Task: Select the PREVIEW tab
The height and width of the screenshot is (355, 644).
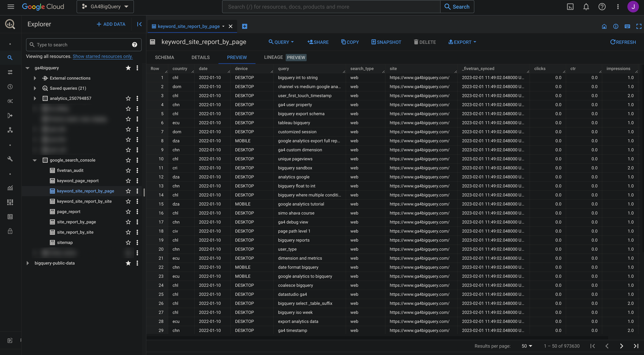Action: (x=237, y=58)
